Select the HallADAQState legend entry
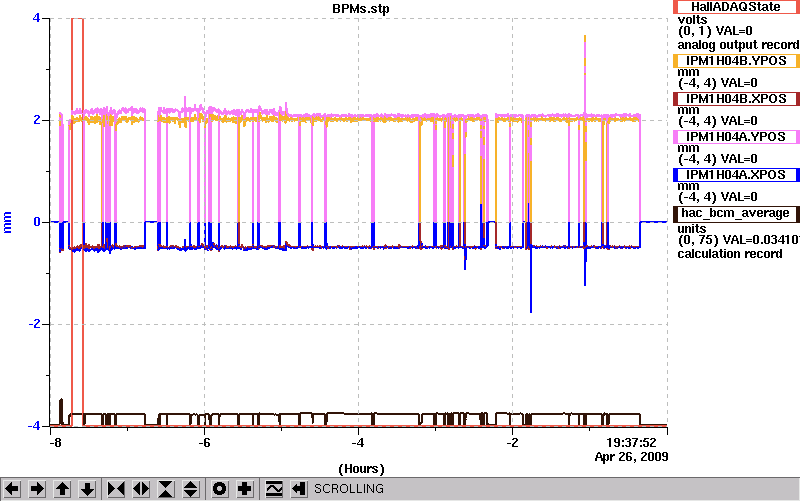The height and width of the screenshot is (501, 800). click(x=736, y=7)
